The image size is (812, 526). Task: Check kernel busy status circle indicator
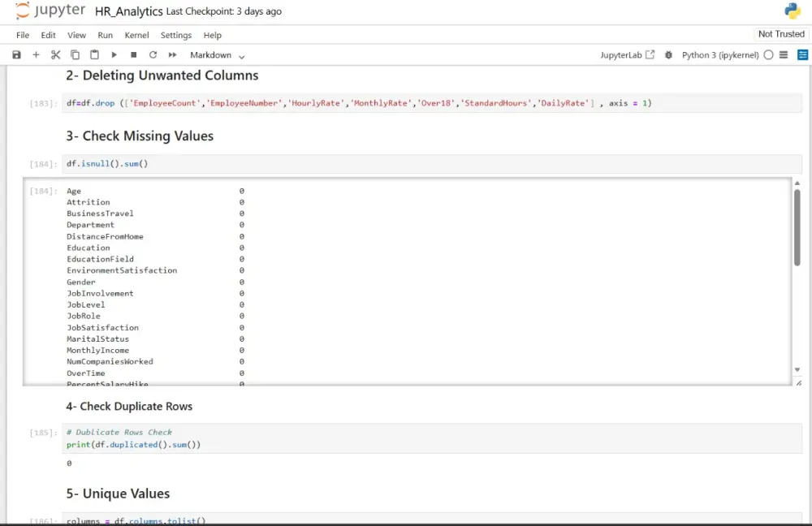[768, 54]
